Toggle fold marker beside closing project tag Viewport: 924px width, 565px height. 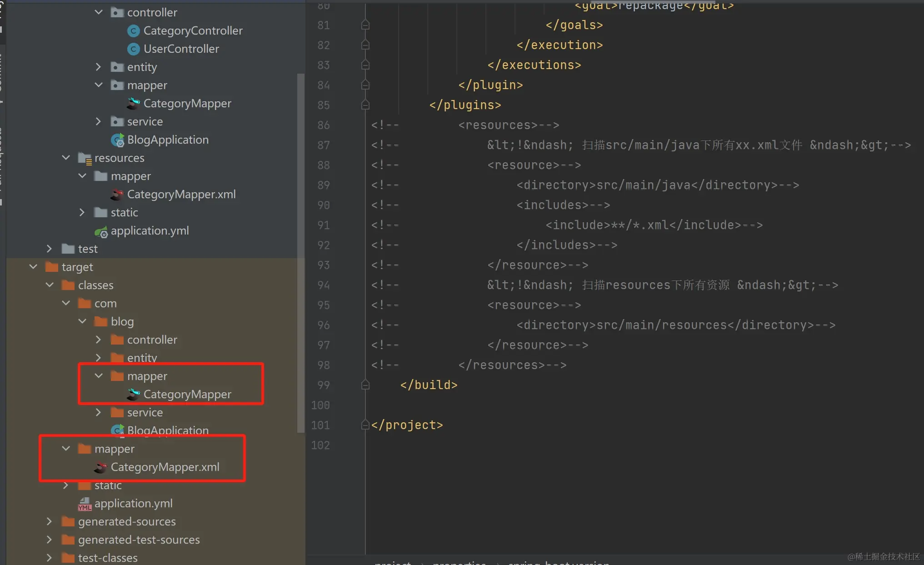[x=365, y=425]
